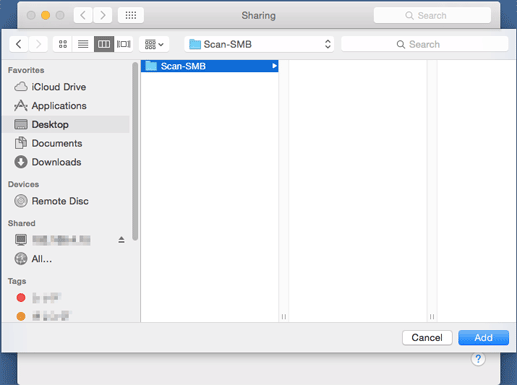This screenshot has width=517, height=385.
Task: Switch to list view in file dialog
Action: (x=83, y=44)
